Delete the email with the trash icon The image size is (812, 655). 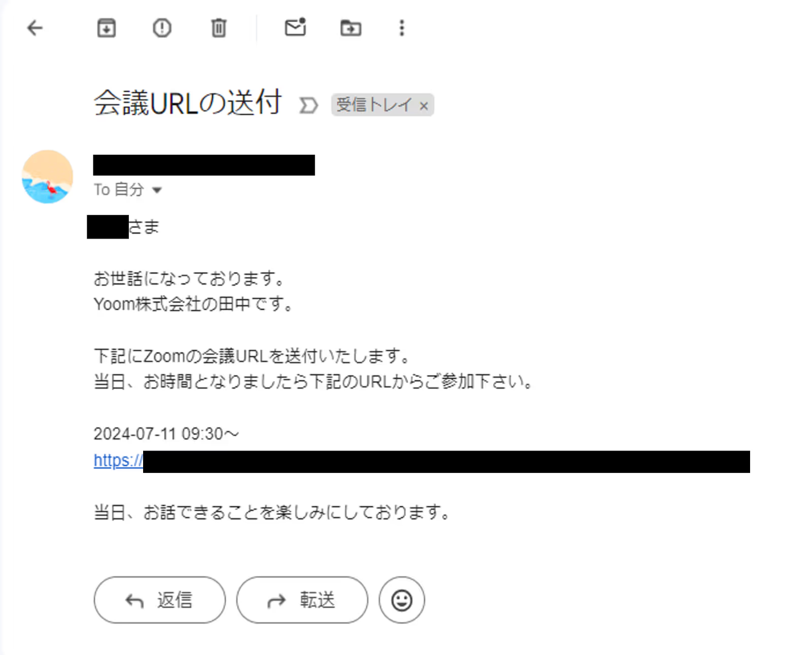point(219,28)
